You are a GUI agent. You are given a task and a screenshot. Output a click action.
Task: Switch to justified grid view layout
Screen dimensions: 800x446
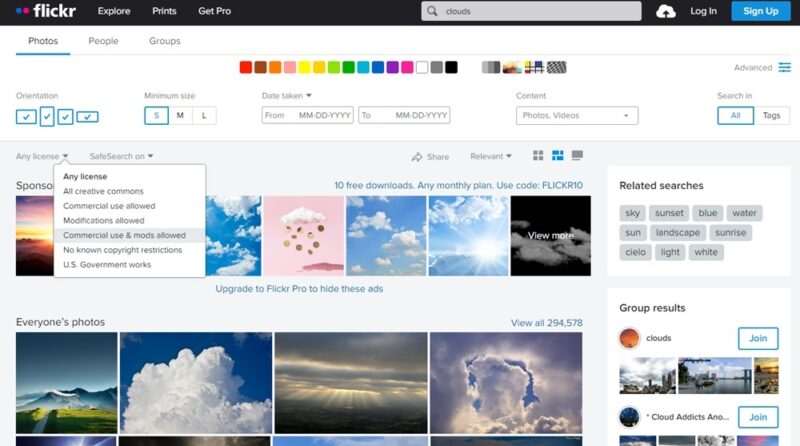coord(558,156)
